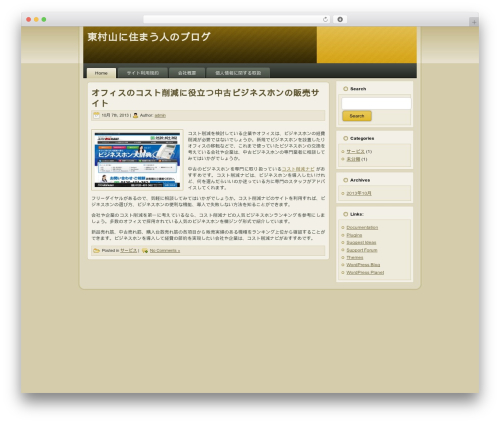Click the Archives widget heading
This screenshot has width=500, height=423.
[x=360, y=180]
